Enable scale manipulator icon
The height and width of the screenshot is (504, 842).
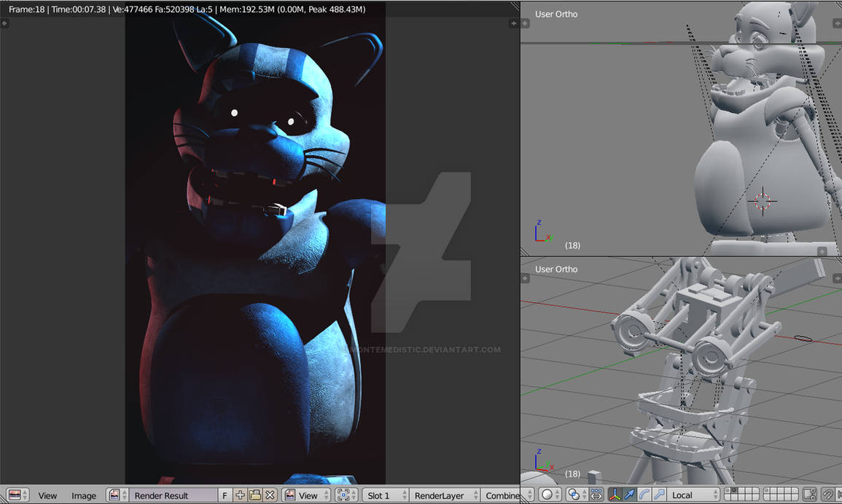pyautogui.click(x=659, y=495)
